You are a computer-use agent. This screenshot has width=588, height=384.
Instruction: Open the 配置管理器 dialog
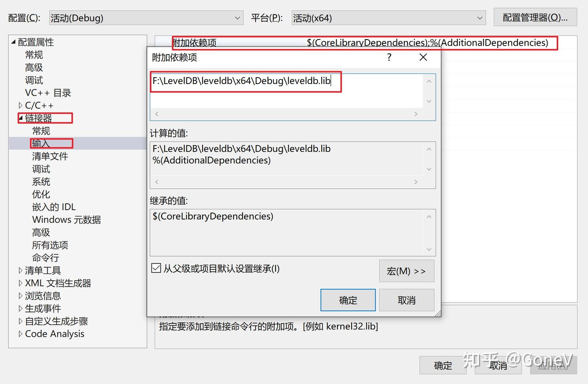click(535, 17)
